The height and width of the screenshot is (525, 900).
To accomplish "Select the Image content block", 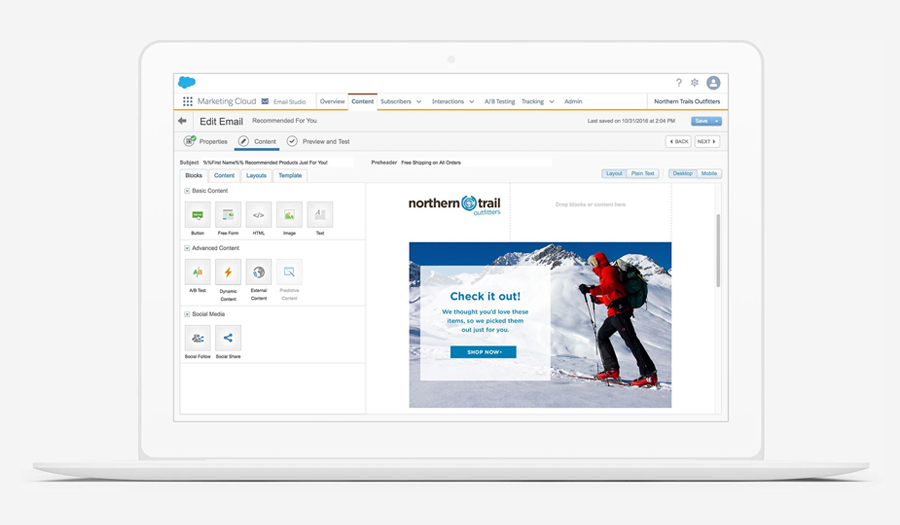I will click(289, 215).
